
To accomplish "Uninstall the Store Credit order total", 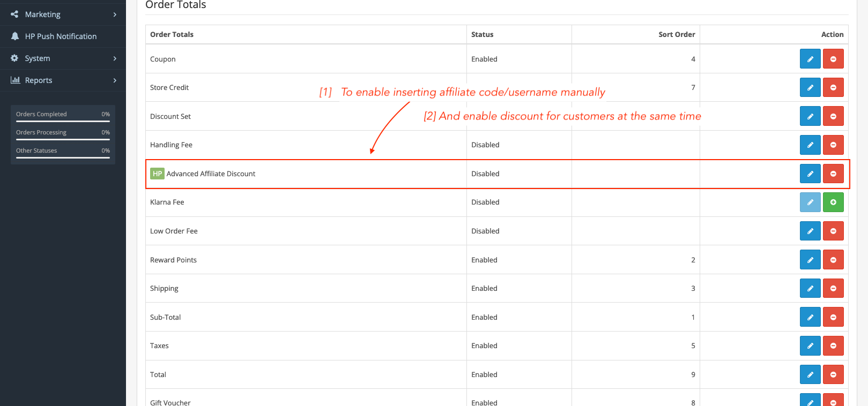I will (833, 87).
